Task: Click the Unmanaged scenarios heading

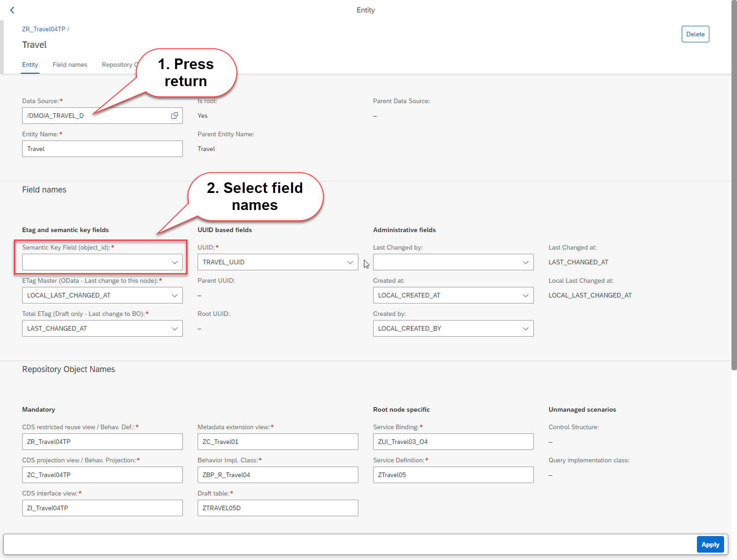Action: 582,409
